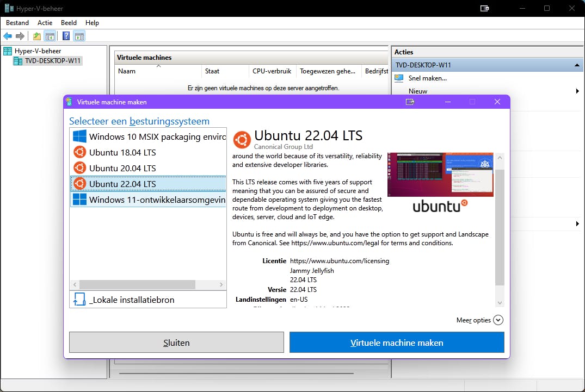Click the Windows 11 logo icon in list
The image size is (585, 392).
79,200
